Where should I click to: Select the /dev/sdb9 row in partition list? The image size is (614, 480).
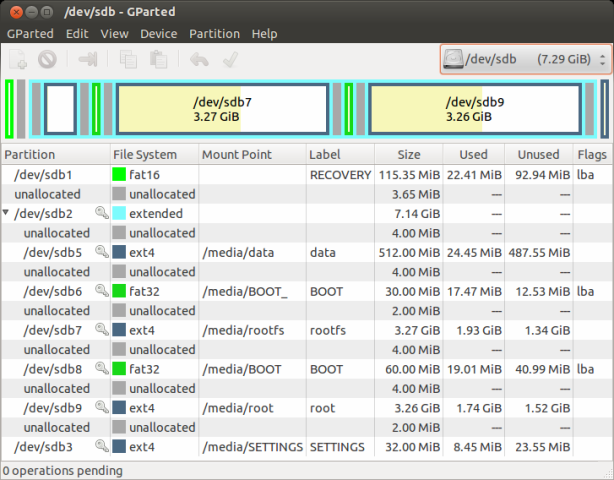point(307,408)
